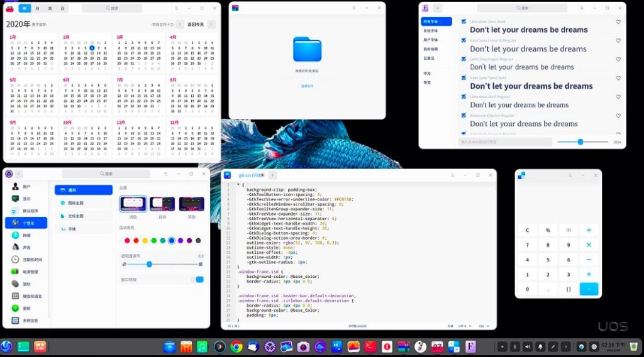The image size is (644, 357).
Task: Open the launcher icon in the dock
Action: pos(6,346)
